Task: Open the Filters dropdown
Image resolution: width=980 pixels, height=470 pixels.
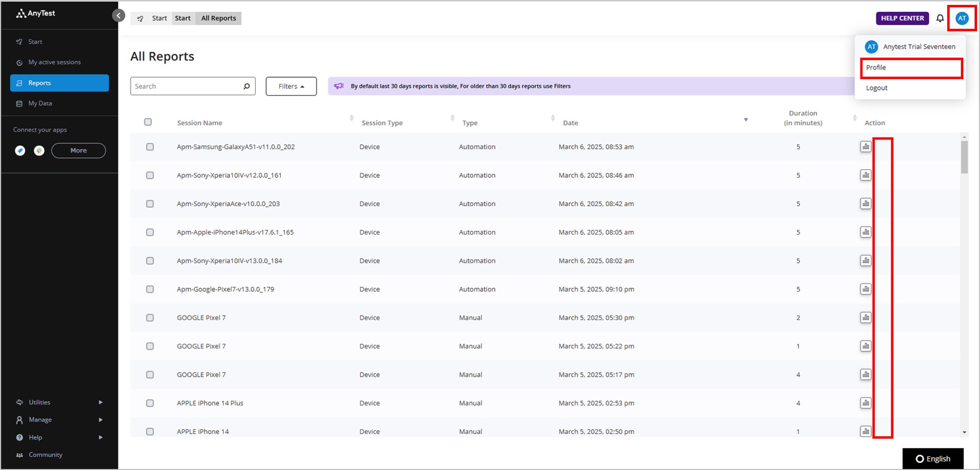Action: 291,86
